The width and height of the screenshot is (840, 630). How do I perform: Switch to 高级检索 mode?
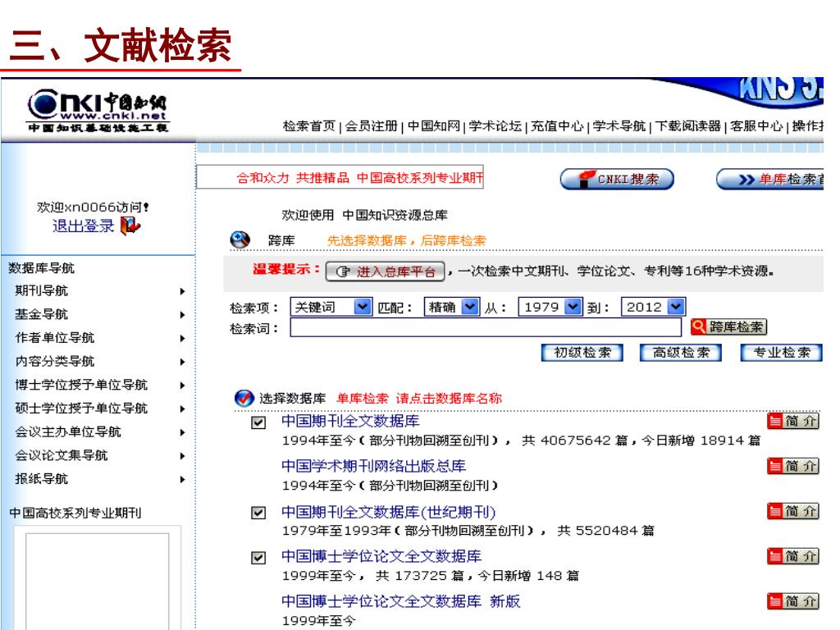pyautogui.click(x=680, y=353)
